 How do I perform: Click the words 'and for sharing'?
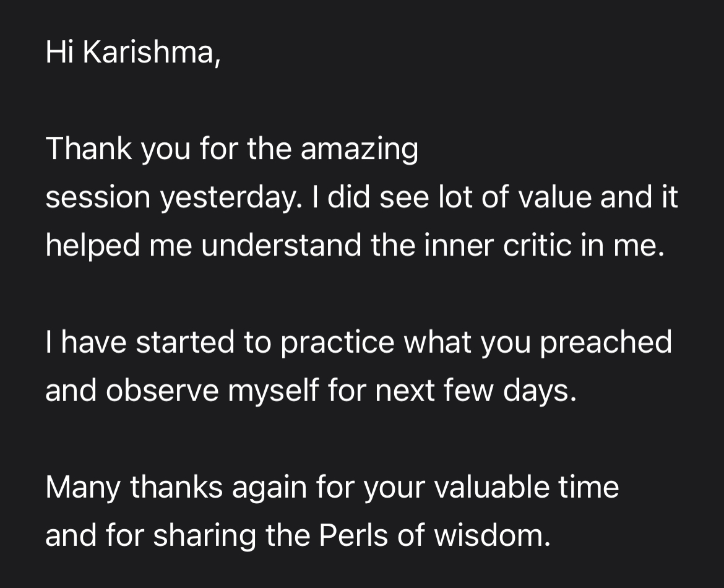pyautogui.click(x=150, y=536)
